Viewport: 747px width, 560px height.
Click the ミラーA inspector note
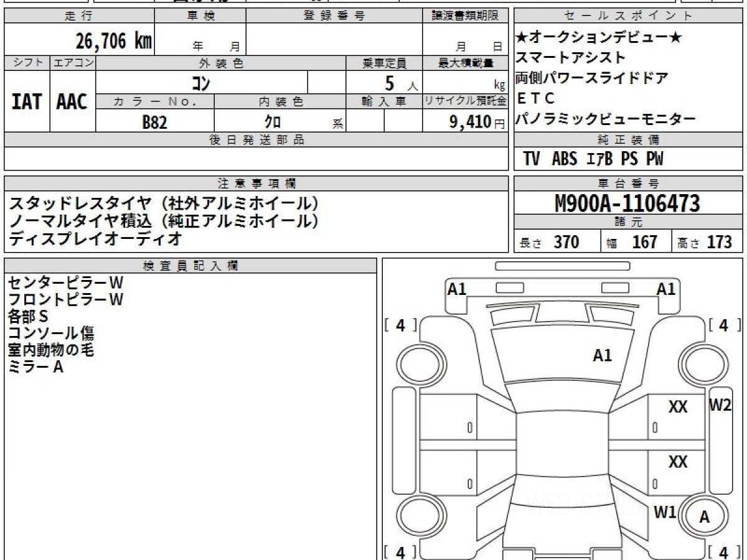(36, 366)
